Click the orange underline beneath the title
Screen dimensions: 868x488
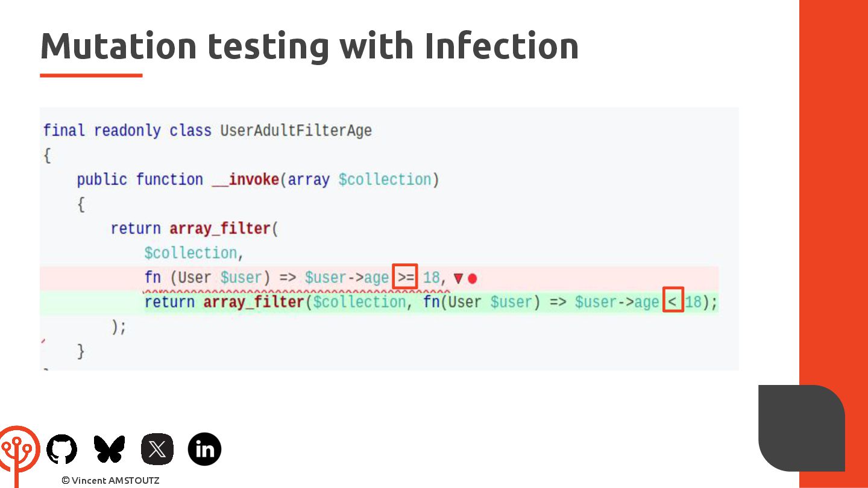91,75
